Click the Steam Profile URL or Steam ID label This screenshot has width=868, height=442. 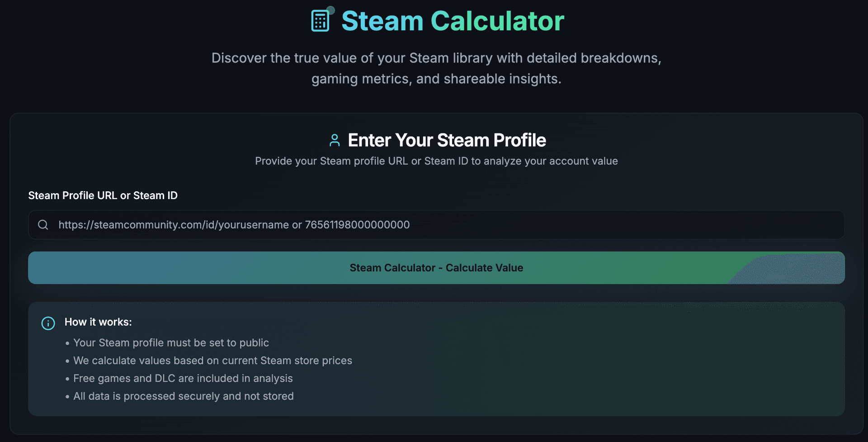(103, 195)
